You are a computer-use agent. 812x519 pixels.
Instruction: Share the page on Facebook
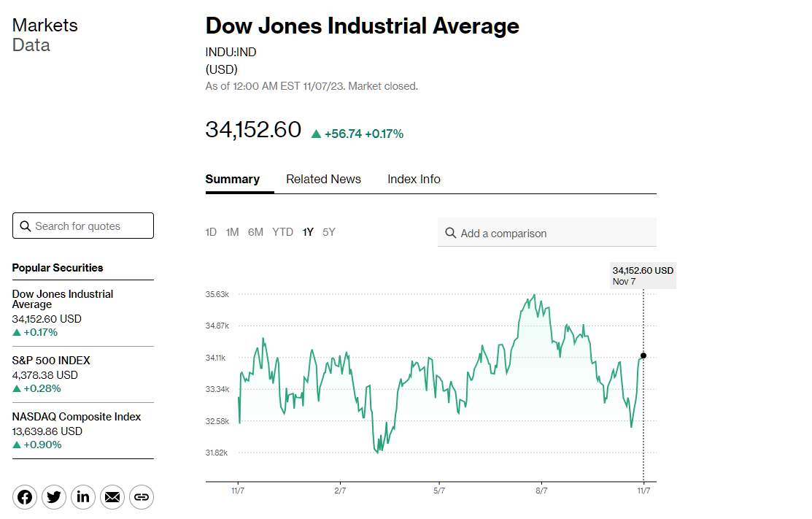(25, 497)
